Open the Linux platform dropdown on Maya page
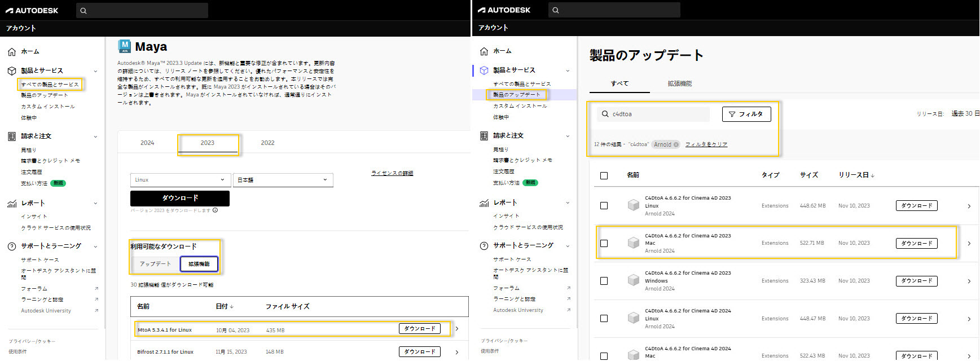Viewport: 980px width, 361px height. [181, 180]
